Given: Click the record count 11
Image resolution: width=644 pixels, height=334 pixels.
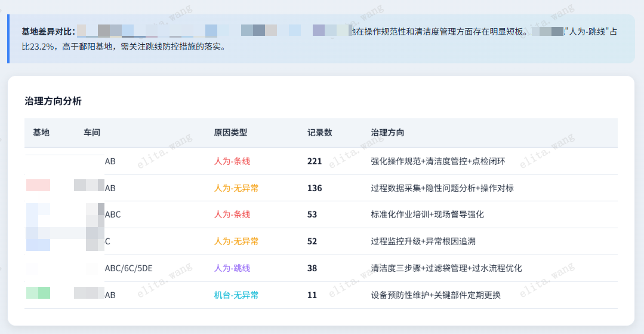Looking at the screenshot, I should (x=312, y=295).
